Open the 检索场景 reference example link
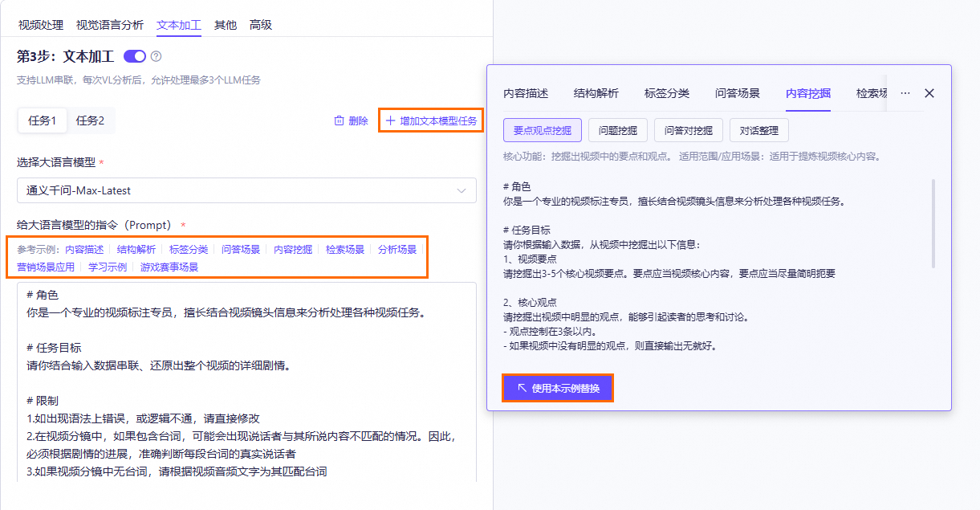 click(x=345, y=250)
